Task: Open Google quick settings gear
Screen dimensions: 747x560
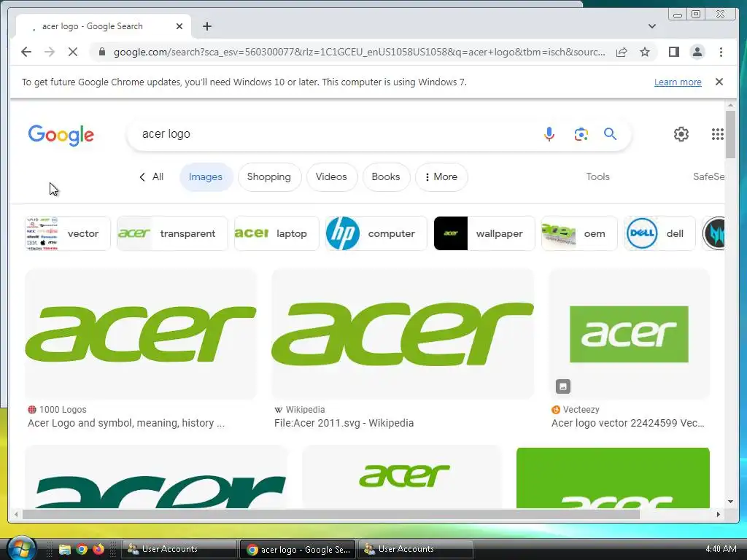Action: [x=681, y=134]
